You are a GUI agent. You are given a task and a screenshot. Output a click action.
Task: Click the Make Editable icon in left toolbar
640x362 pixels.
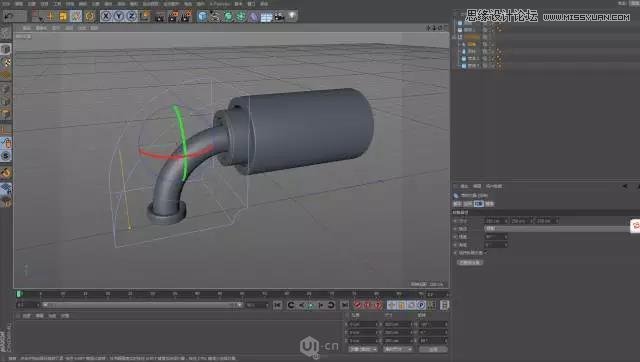click(x=6, y=33)
